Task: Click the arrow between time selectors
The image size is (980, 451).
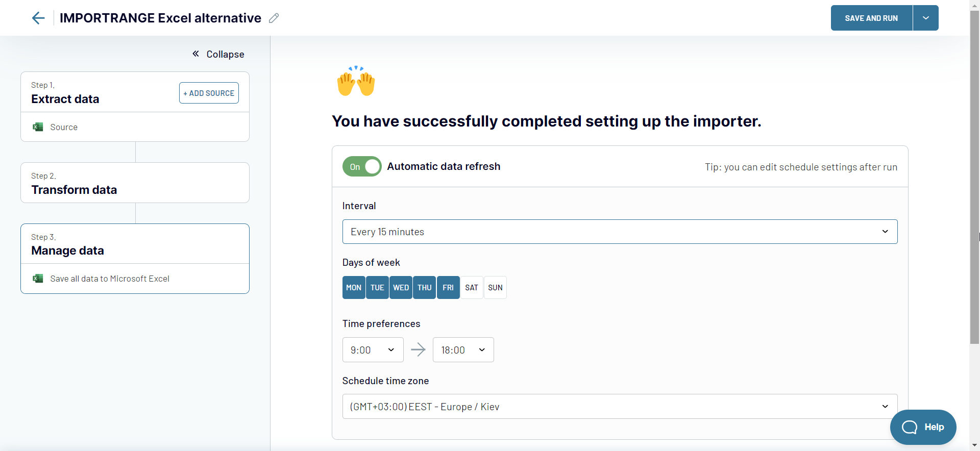Action: [418, 350]
